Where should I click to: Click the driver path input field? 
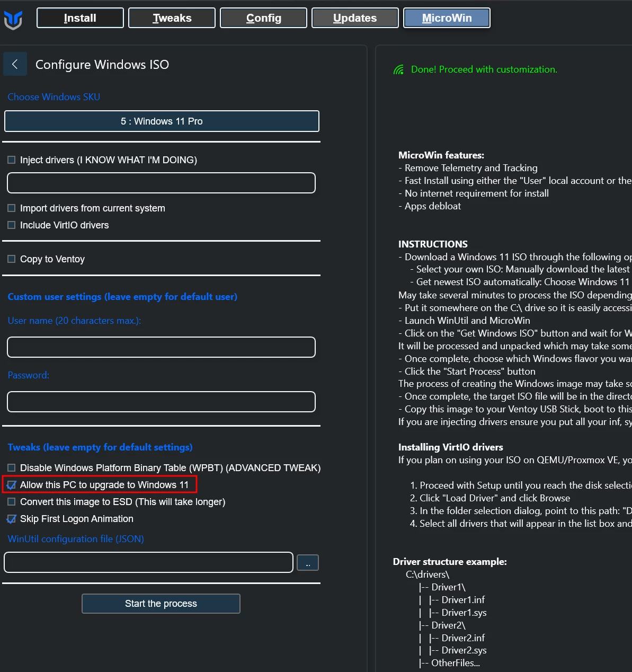point(161,183)
